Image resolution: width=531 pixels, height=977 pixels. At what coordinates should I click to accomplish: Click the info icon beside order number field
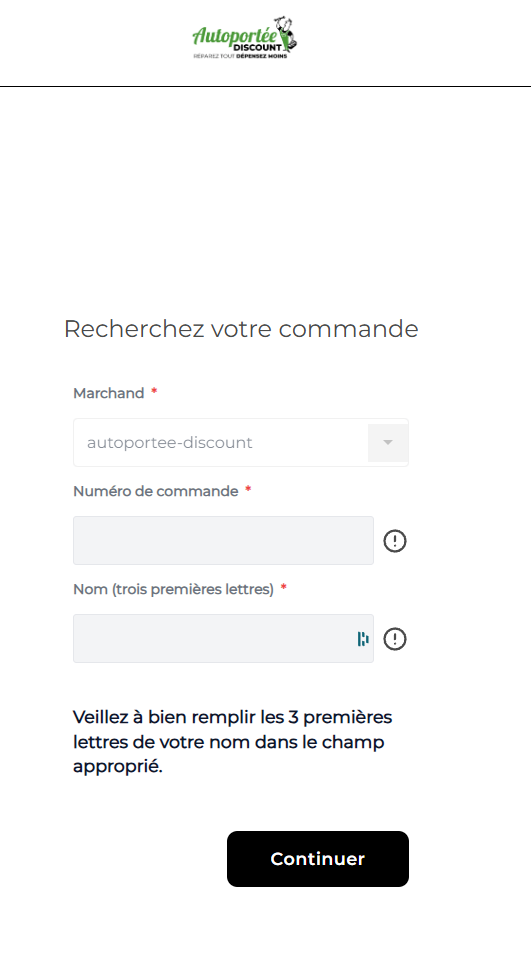coord(395,540)
